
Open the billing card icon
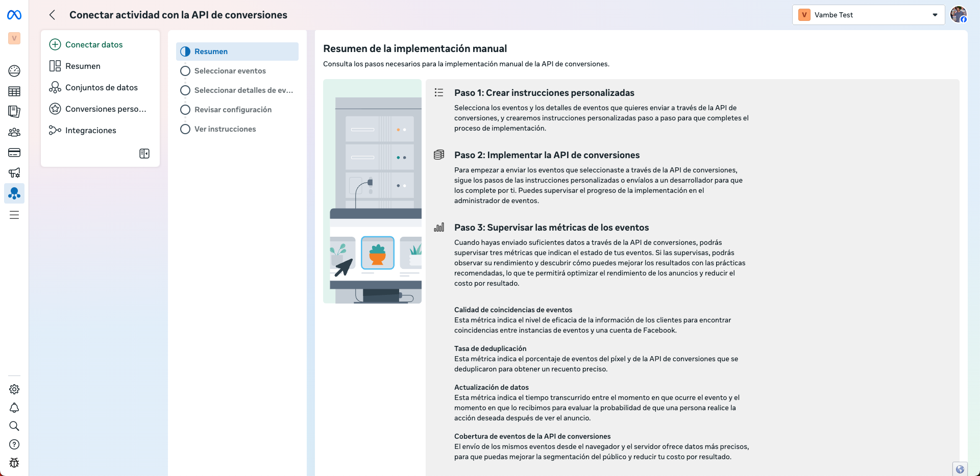14,153
